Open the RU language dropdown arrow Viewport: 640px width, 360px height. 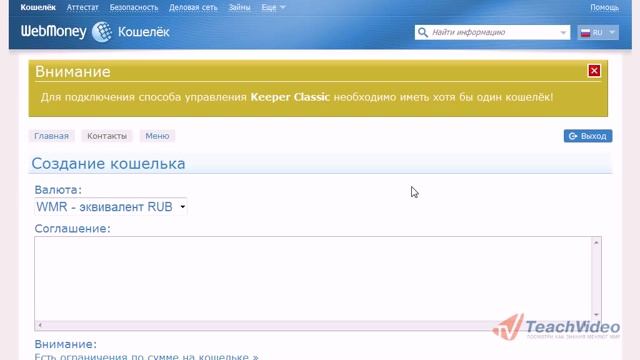(611, 32)
